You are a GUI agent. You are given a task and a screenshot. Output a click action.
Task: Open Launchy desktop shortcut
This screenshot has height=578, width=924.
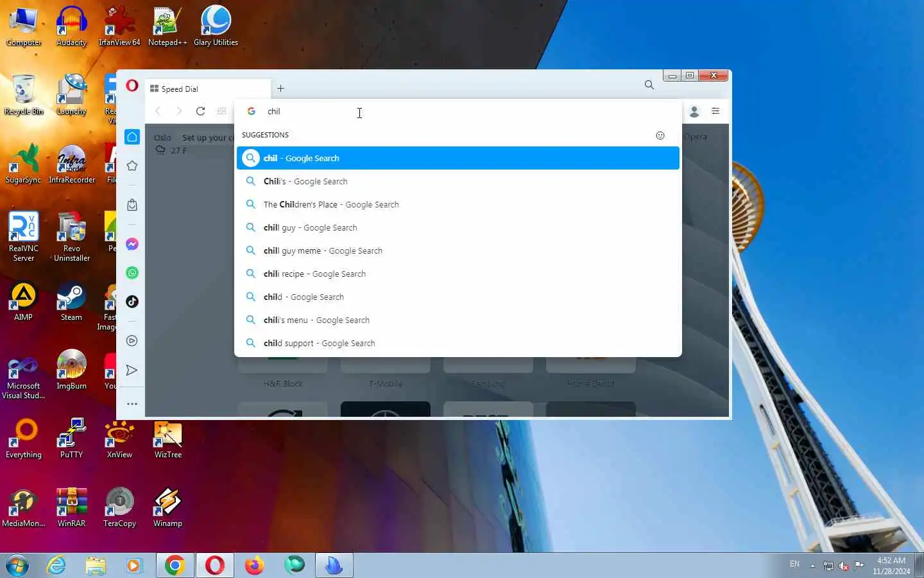[71, 95]
